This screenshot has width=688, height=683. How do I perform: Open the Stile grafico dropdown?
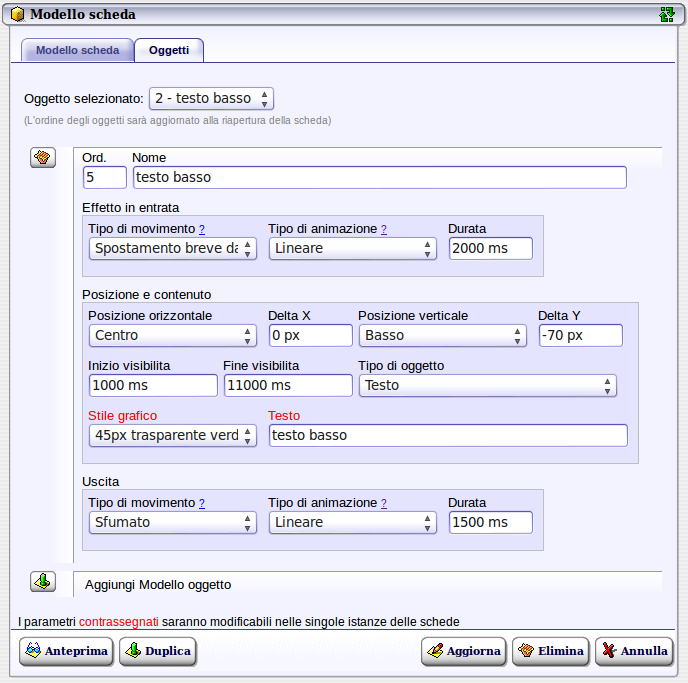coord(172,435)
